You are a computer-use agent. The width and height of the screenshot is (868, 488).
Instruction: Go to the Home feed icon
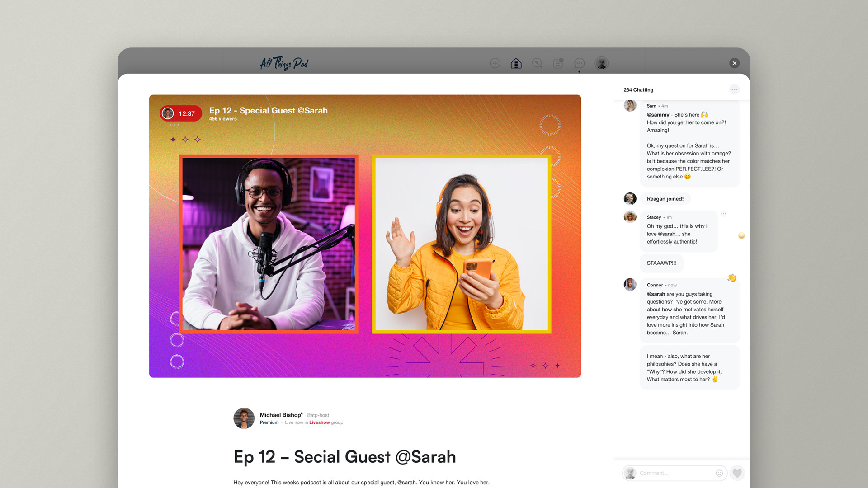(516, 63)
